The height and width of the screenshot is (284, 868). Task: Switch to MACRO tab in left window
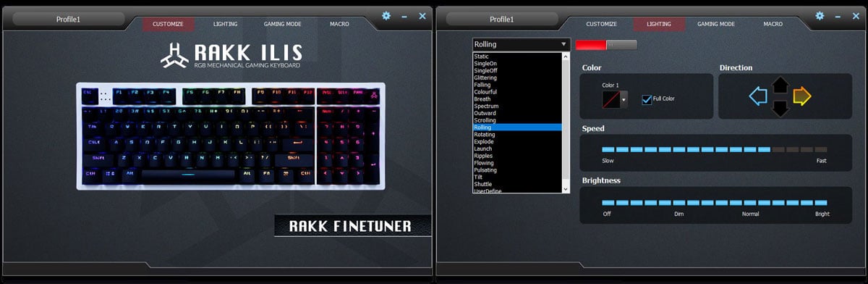coord(339,24)
